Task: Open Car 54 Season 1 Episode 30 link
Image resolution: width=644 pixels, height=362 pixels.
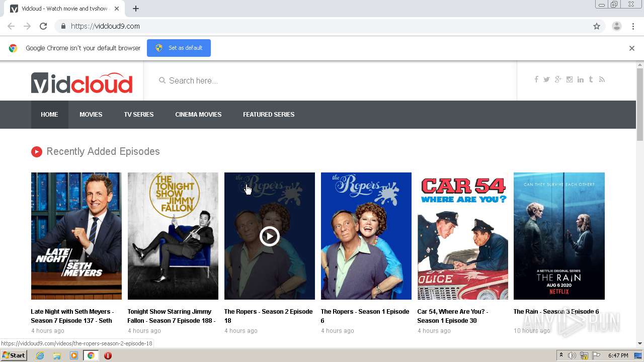Action: click(453, 316)
